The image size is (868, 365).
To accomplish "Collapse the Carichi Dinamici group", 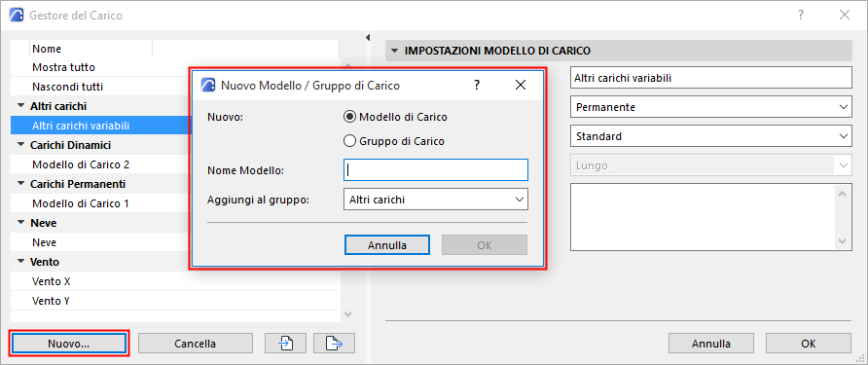I will pos(21,145).
